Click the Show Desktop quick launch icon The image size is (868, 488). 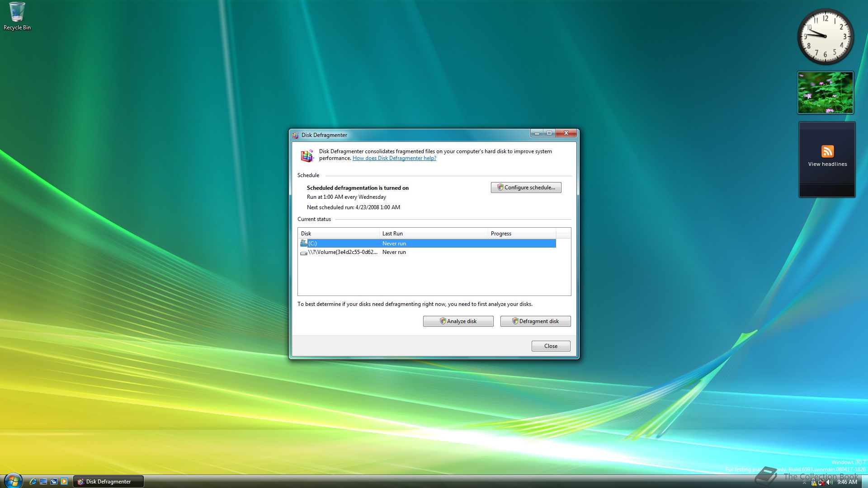coord(43,482)
